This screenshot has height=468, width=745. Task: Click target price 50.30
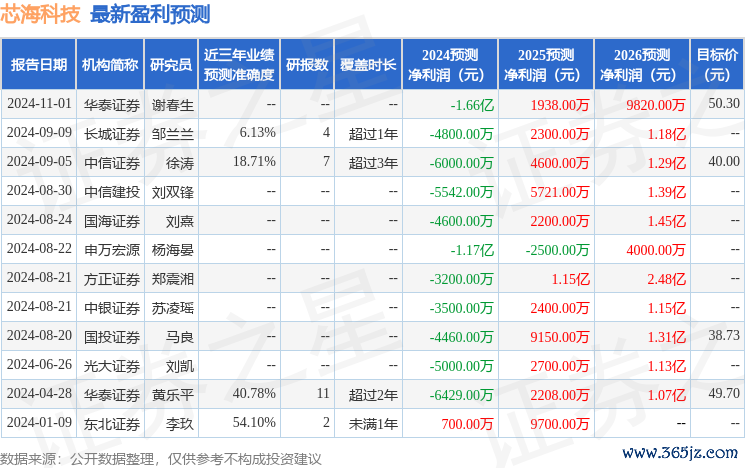coord(724,104)
